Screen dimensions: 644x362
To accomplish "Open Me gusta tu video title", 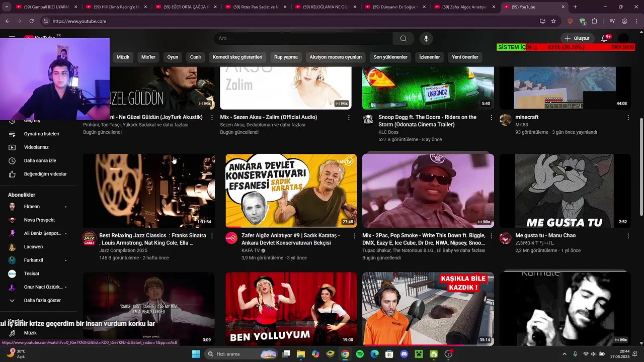I will pyautogui.click(x=545, y=236).
